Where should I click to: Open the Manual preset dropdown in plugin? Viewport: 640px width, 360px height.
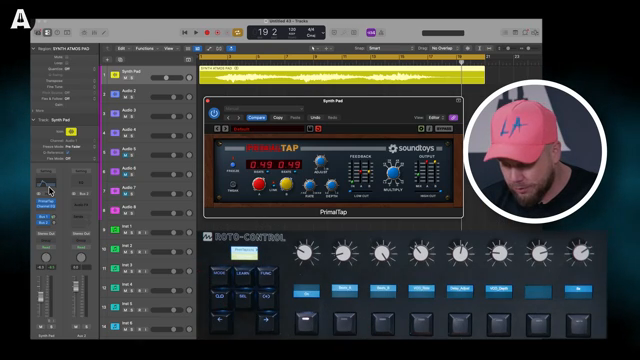(264, 109)
